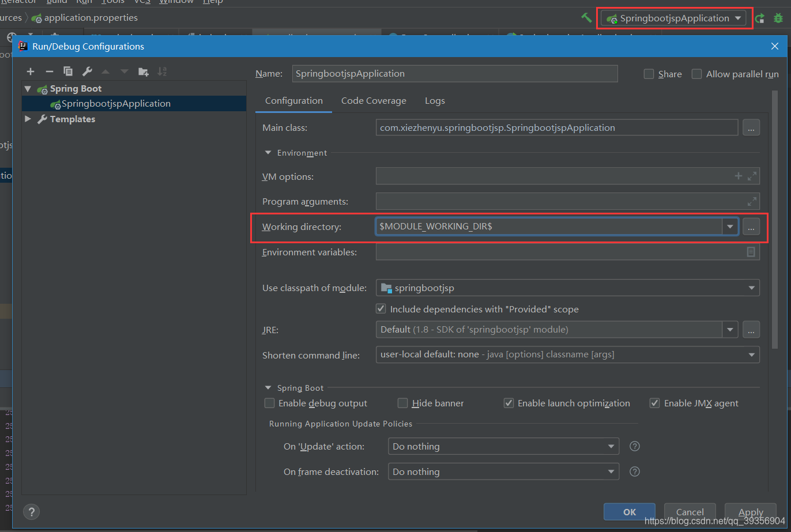Help icon for frame deactivation policy

coord(635,471)
